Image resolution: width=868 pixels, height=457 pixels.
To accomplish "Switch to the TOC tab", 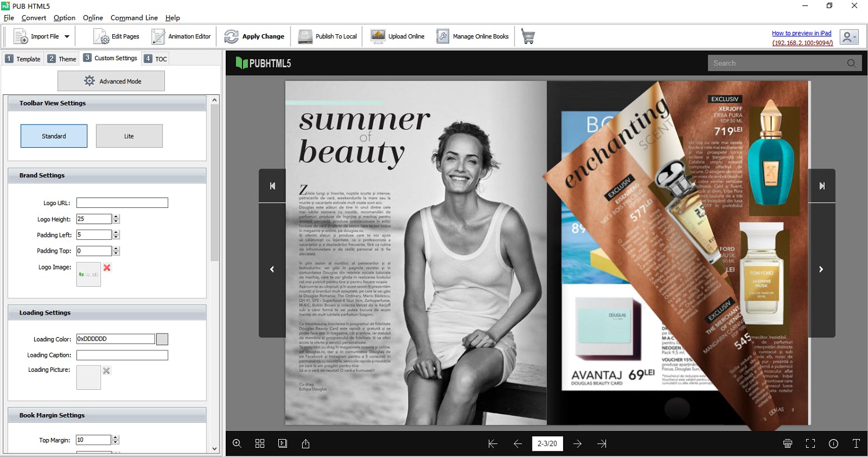I will 155,59.
